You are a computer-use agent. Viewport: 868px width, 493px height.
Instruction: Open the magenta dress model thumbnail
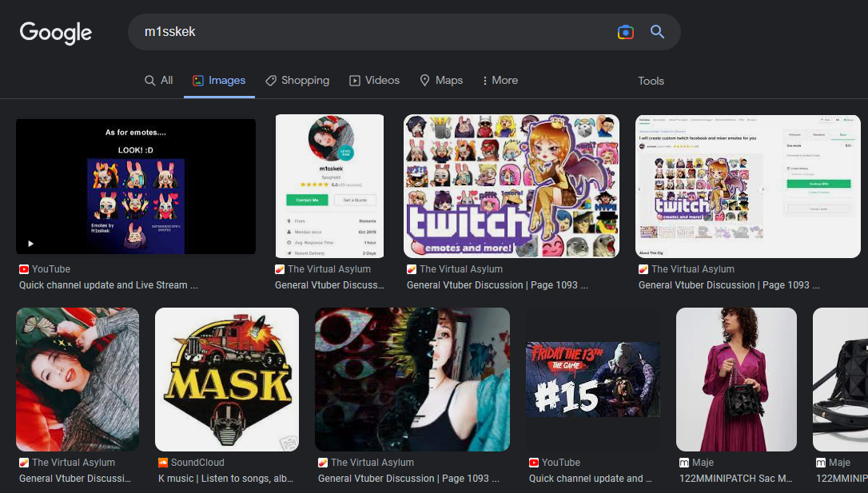pos(736,380)
